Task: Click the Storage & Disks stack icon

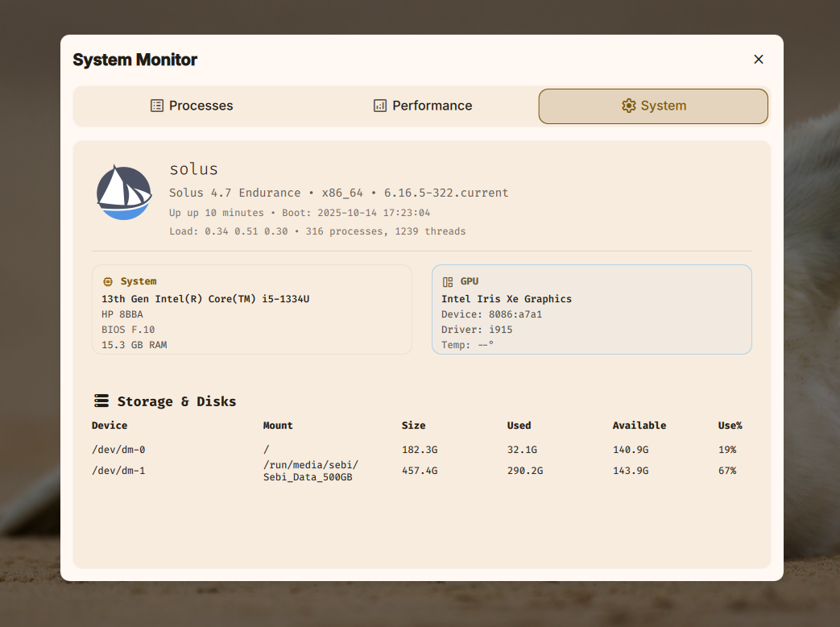Action: coord(101,401)
